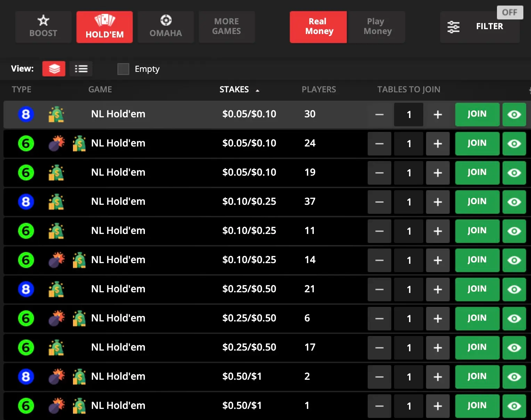Observe the 37-player $0.10/$0.25 table
531x420 pixels.
pos(514,202)
